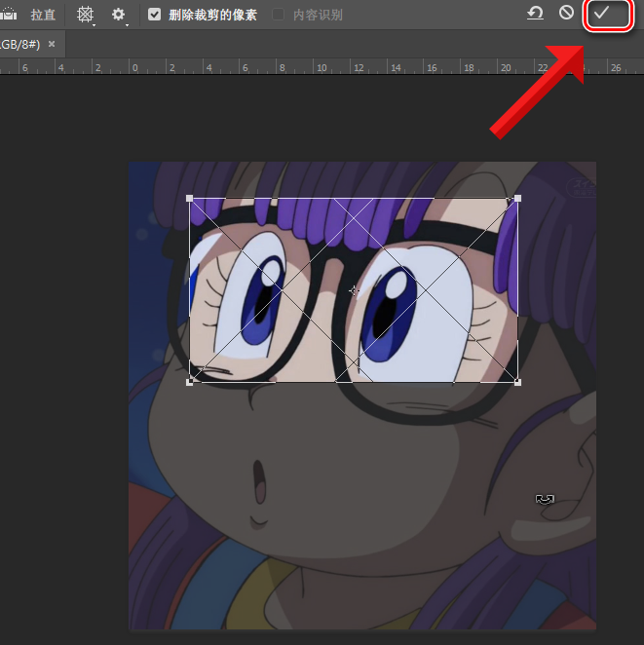This screenshot has width=644, height=645.
Task: Click the crop box center crosshair point
Action: point(354,290)
